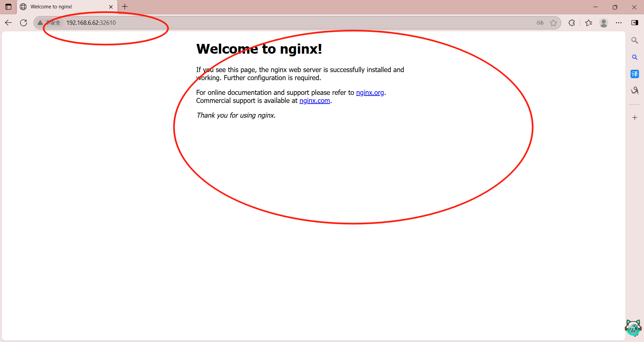Open the translate page icon in address bar
Image resolution: width=644 pixels, height=342 pixels.
[540, 23]
